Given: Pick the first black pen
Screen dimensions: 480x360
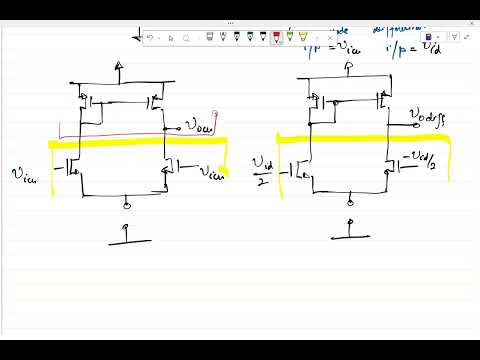Looking at the screenshot, I should [236, 37].
